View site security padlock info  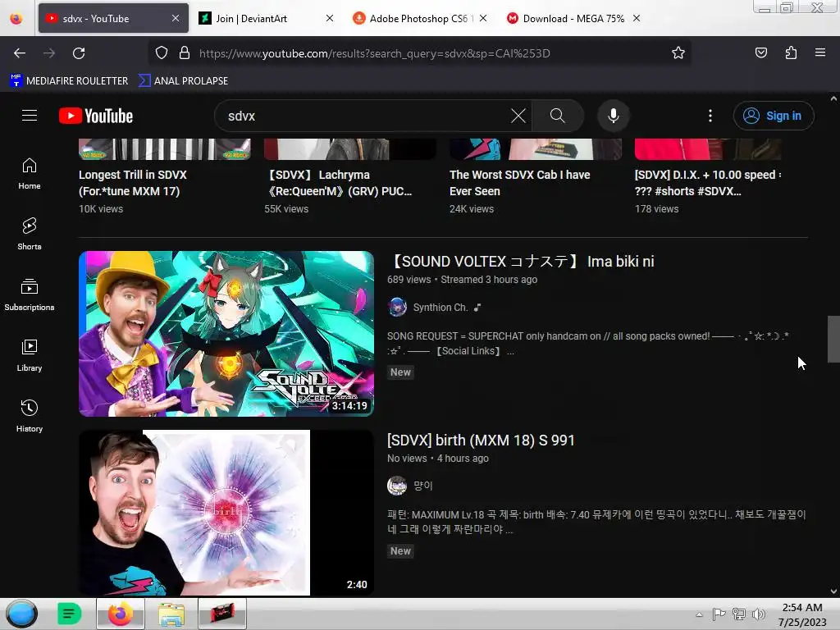coord(185,52)
